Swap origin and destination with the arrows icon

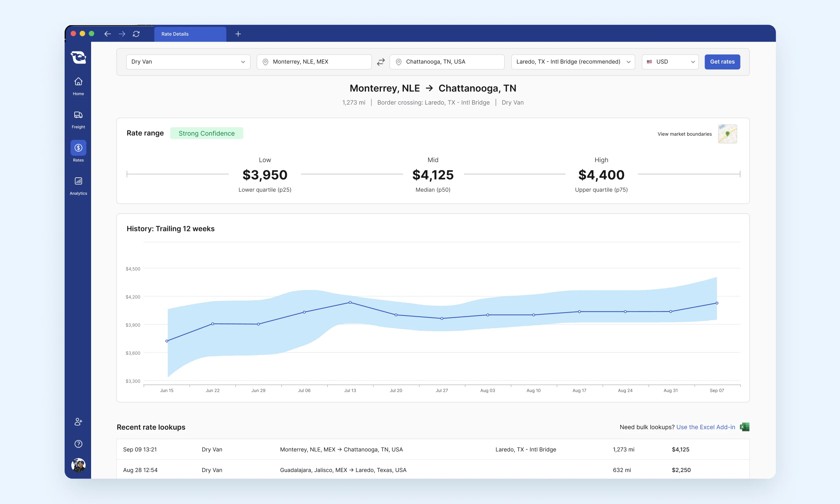[x=381, y=62]
